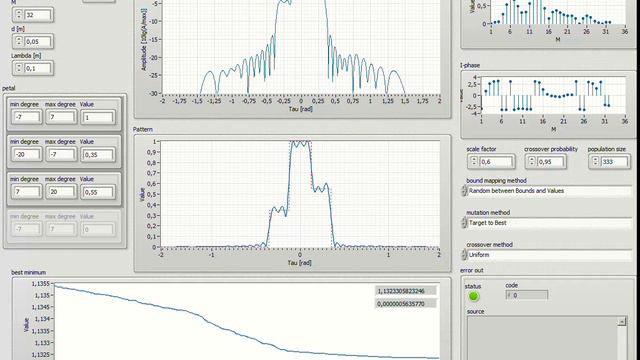The width and height of the screenshot is (640, 360).
Task: Click the Lambda [m] stepper arrows
Action: click(19, 68)
